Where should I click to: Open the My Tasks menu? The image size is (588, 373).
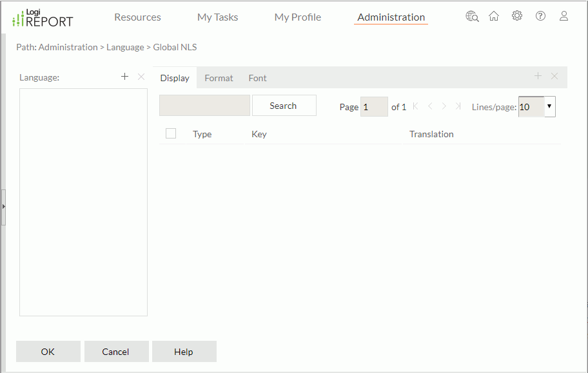[217, 17]
